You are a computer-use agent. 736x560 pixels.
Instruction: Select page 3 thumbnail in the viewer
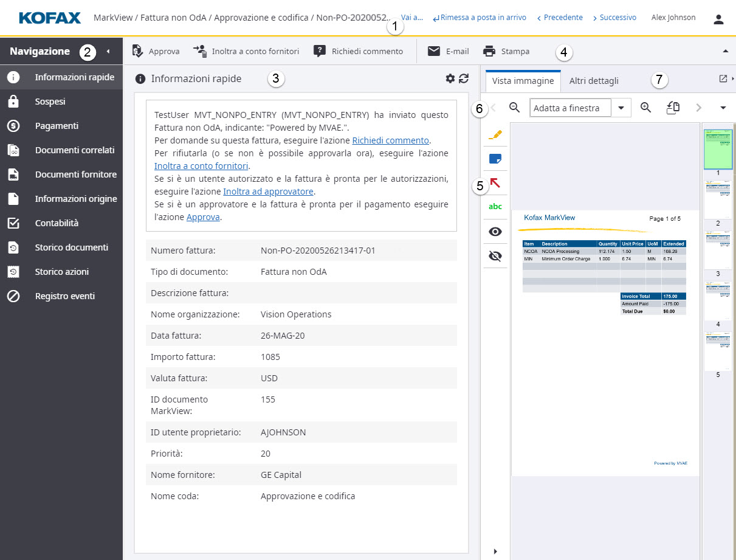click(x=718, y=250)
